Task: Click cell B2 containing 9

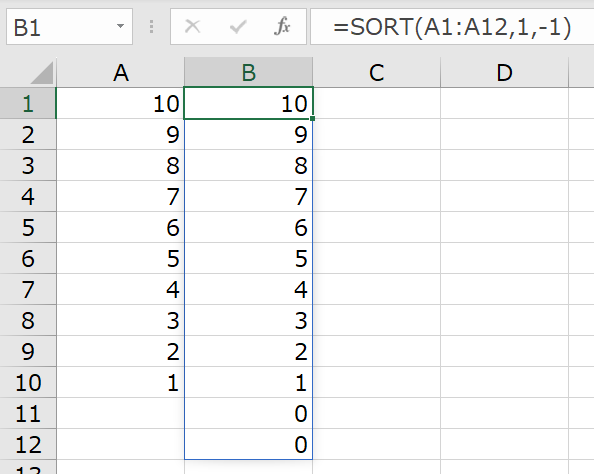Action: 249,135
